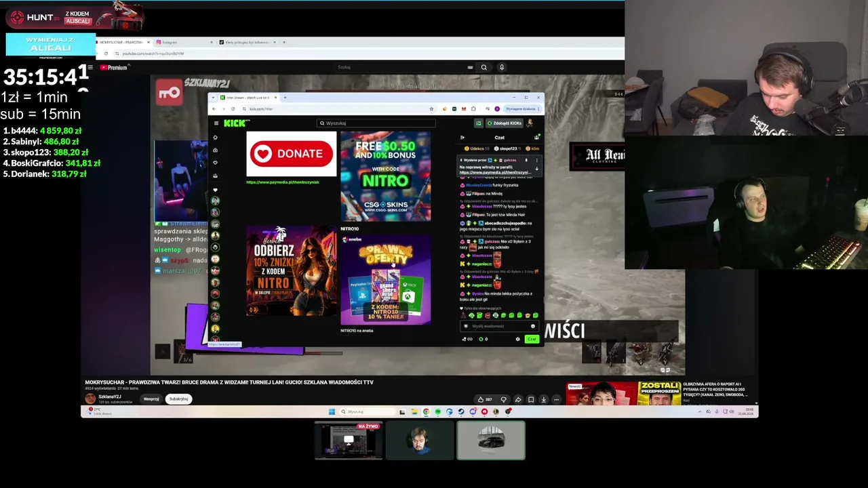This screenshot has height=488, width=868.
Task: Switch to the Instagram browser tab
Action: click(183, 42)
